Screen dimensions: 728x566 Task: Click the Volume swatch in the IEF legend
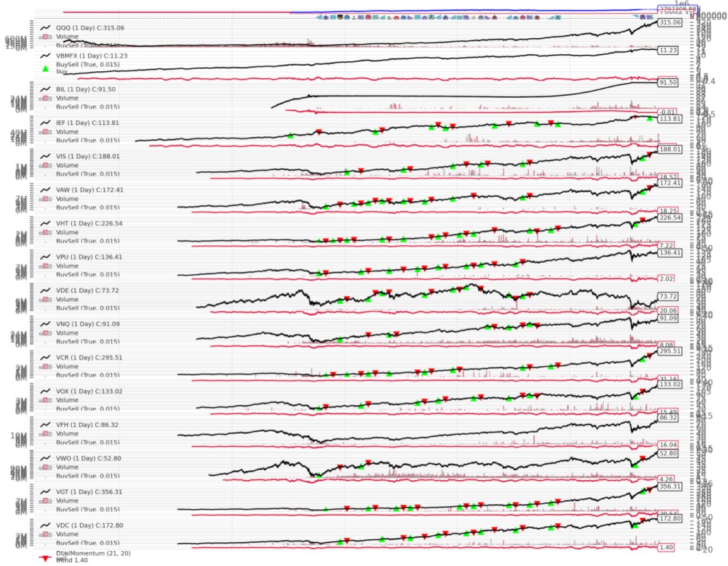click(45, 132)
